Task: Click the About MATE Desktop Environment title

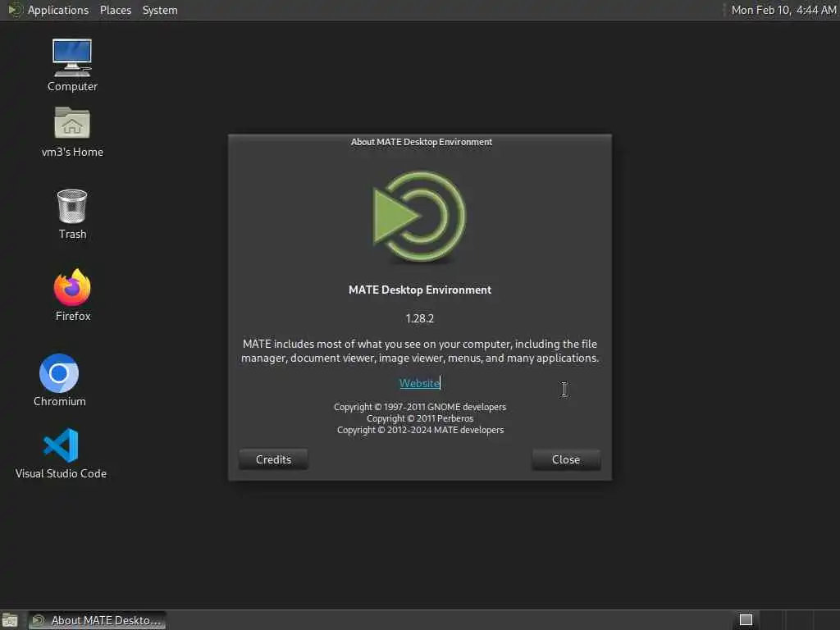Action: point(421,142)
